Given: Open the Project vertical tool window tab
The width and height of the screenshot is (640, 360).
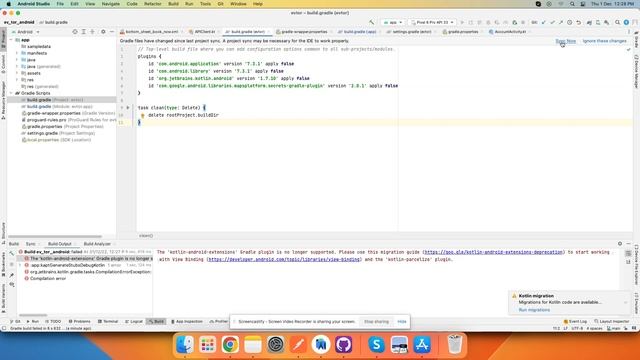Looking at the screenshot, I should pos(3,40).
